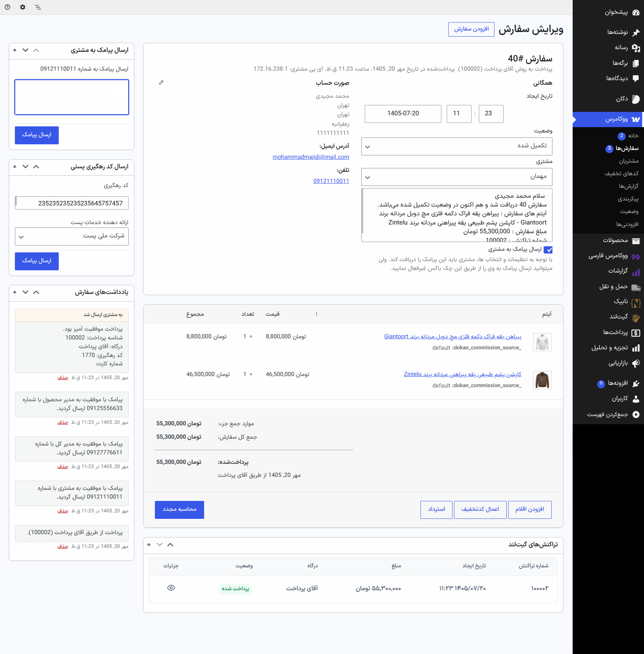The height and width of the screenshot is (654, 644).
Task: Open the مشتری customer dropdown showing مهمان
Action: pos(457,177)
